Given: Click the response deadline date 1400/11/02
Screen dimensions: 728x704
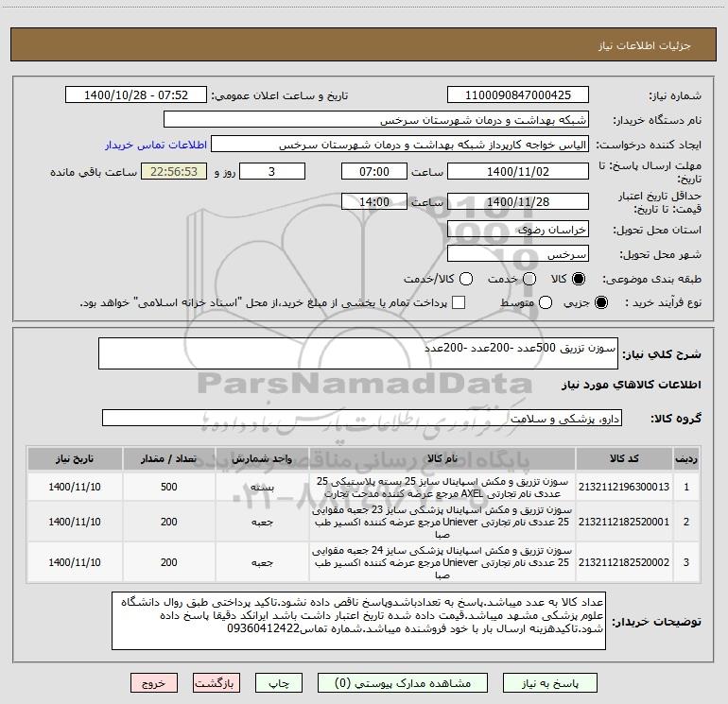Looking at the screenshot, I should coord(518,171).
